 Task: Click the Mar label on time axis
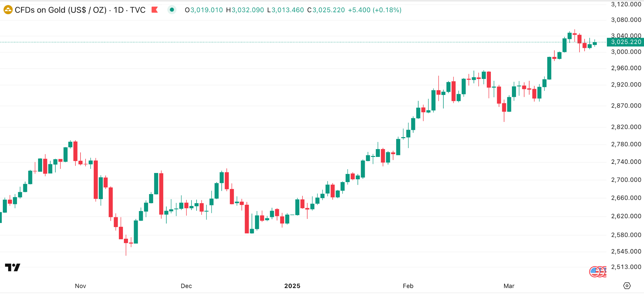pyautogui.click(x=509, y=286)
